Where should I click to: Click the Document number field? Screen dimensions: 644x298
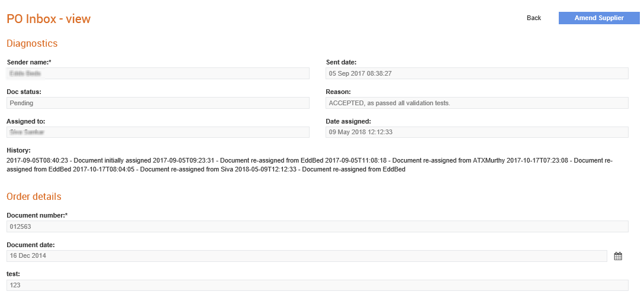click(x=317, y=226)
